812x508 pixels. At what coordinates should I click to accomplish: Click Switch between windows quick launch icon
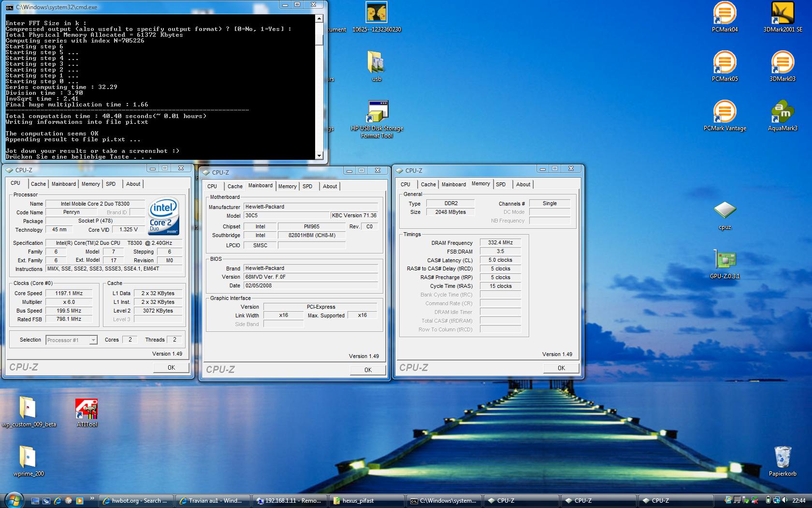coord(46,501)
